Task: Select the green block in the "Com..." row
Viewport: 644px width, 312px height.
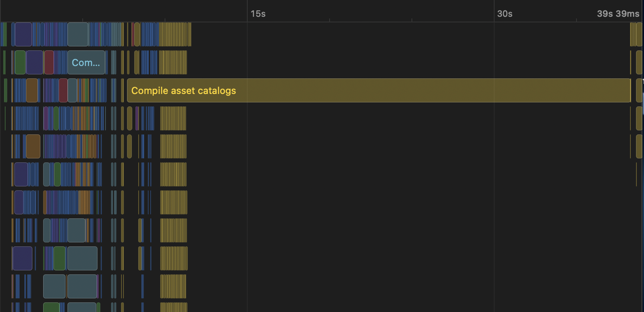Action: pyautogui.click(x=20, y=62)
